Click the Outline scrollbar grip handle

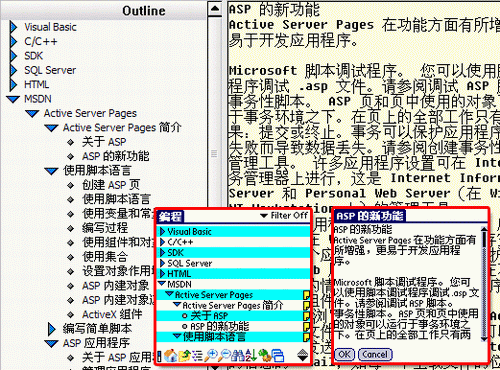pyautogui.click(x=214, y=154)
